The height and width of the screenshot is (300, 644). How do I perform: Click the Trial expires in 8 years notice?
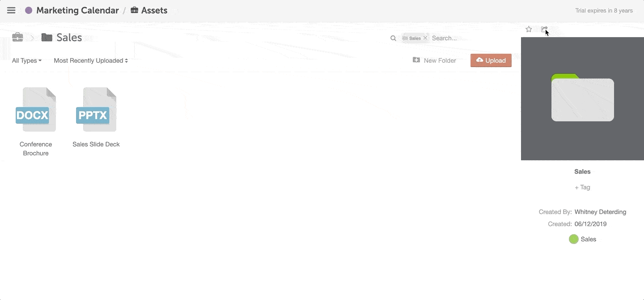coord(604,10)
